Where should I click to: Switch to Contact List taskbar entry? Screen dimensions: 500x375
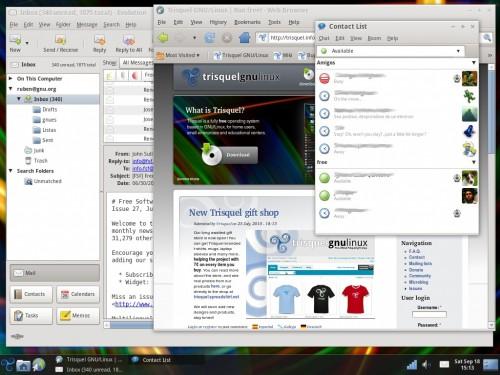tap(152, 360)
